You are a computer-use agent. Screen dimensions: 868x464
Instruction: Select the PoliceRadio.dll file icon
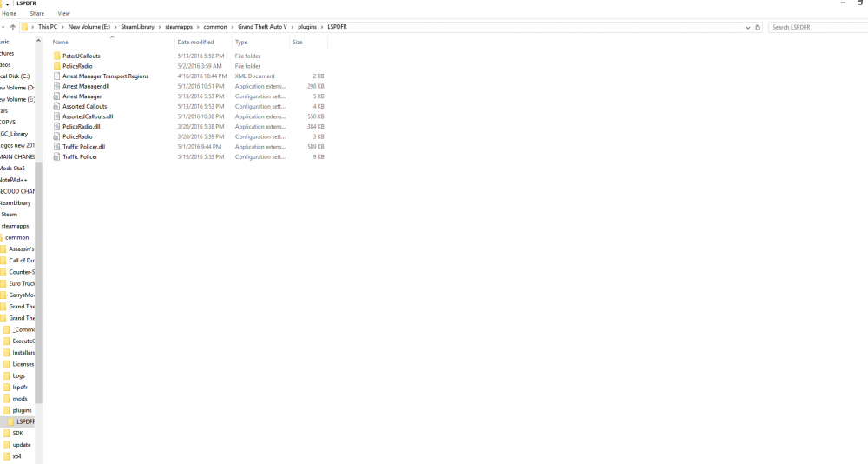click(56, 126)
